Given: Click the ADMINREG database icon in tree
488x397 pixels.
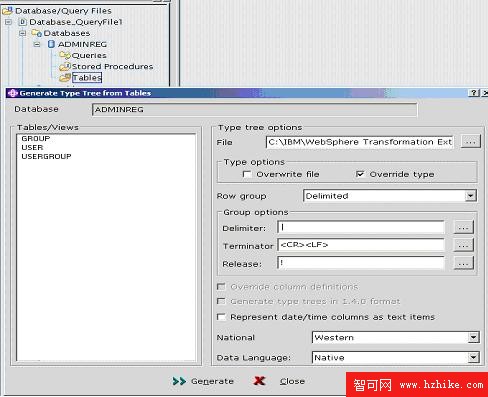Looking at the screenshot, I should [x=51, y=44].
